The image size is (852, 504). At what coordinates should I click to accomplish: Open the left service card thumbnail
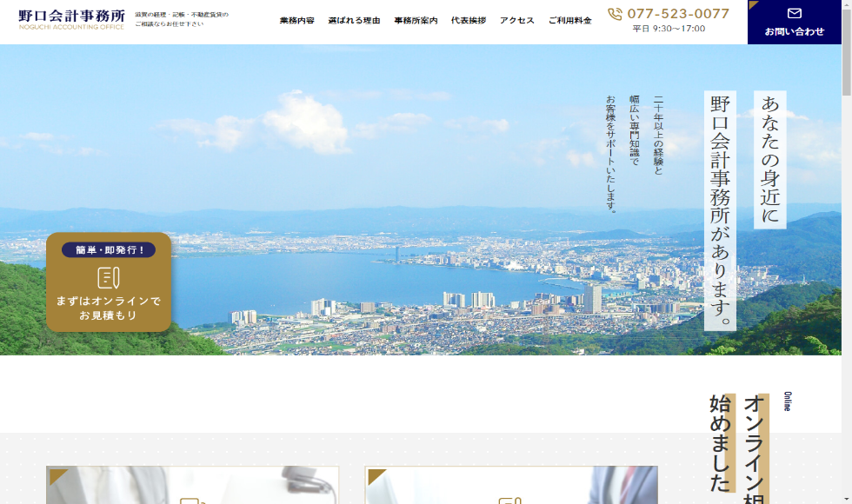coord(192,486)
